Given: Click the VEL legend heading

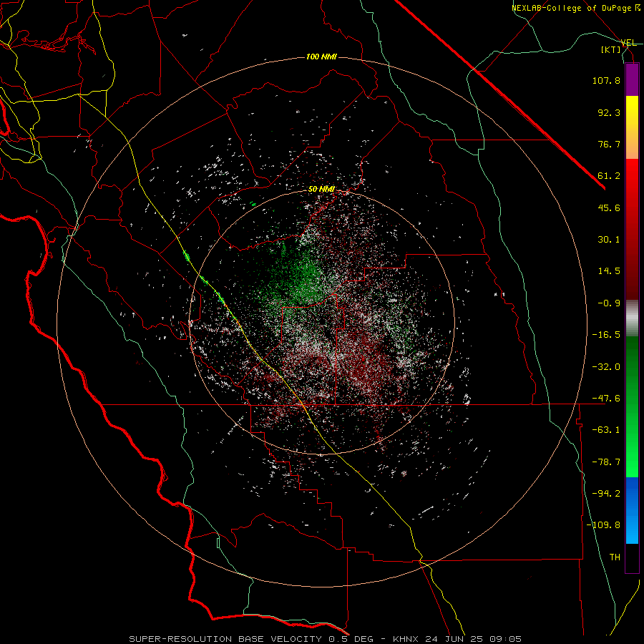Looking at the screenshot, I should [x=629, y=43].
